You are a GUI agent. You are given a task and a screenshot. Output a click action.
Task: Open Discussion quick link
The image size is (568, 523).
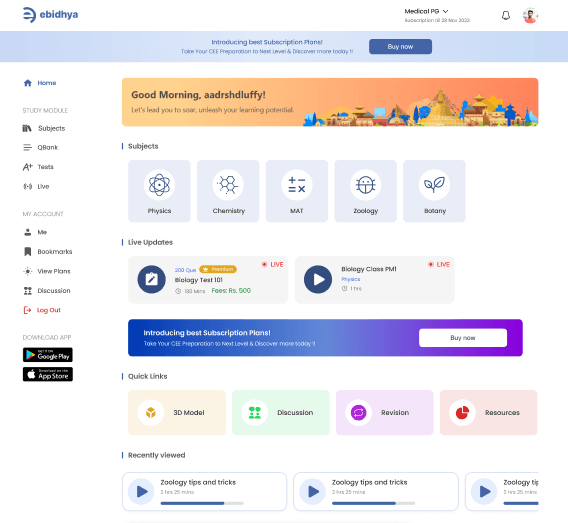(x=281, y=413)
